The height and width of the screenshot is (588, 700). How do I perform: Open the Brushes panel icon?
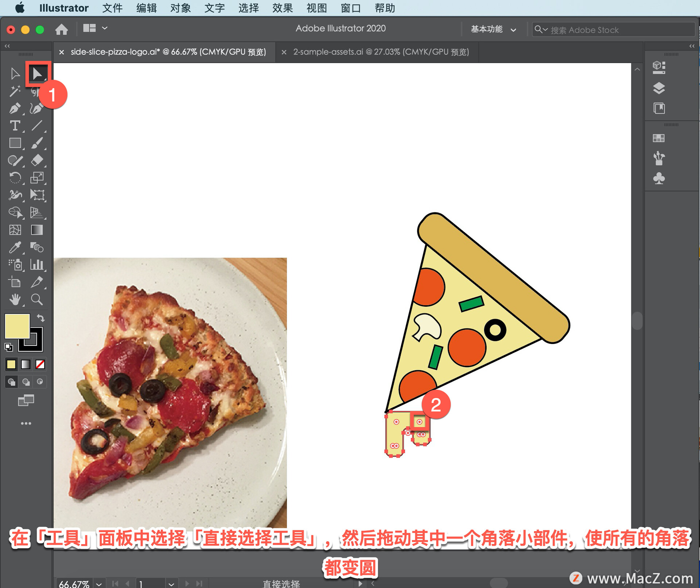click(659, 158)
